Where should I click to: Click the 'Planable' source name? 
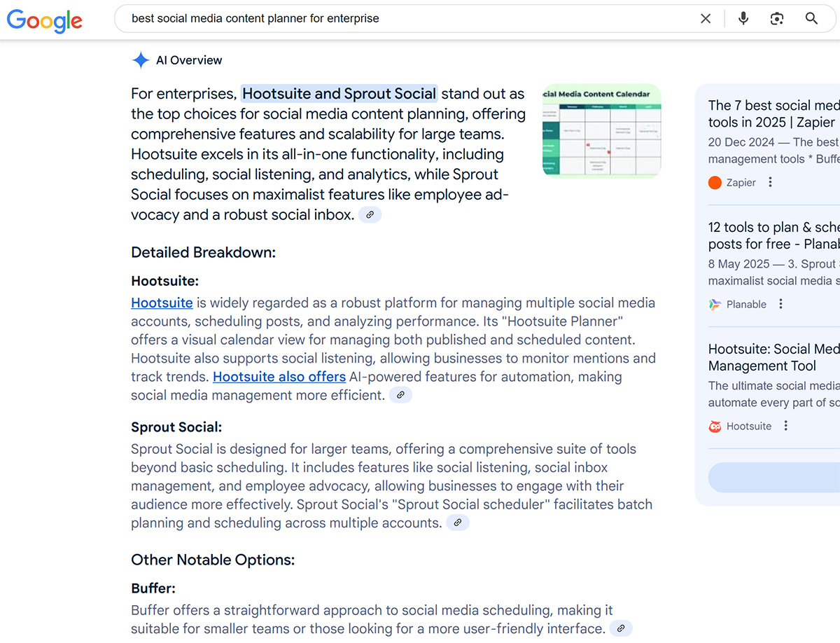pyautogui.click(x=746, y=305)
